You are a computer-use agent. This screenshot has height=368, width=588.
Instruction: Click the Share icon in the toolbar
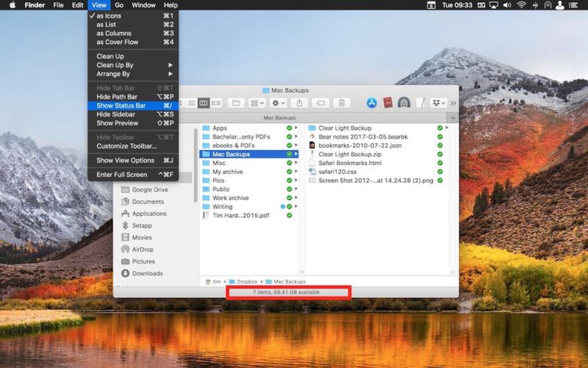click(x=300, y=103)
